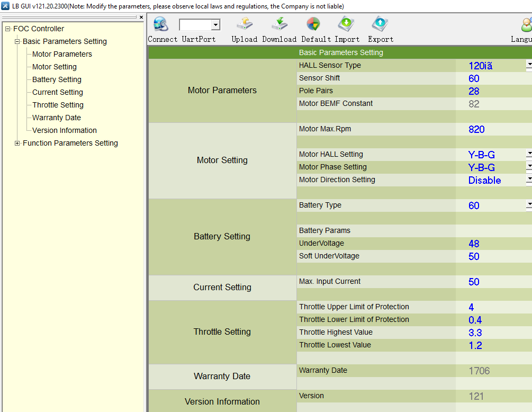Click the Export toolbar icon

(x=380, y=25)
